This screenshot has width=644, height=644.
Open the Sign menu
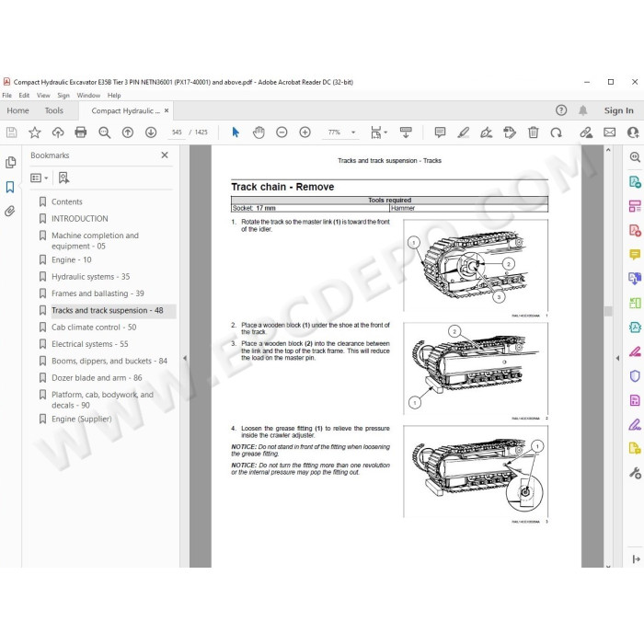[63, 96]
